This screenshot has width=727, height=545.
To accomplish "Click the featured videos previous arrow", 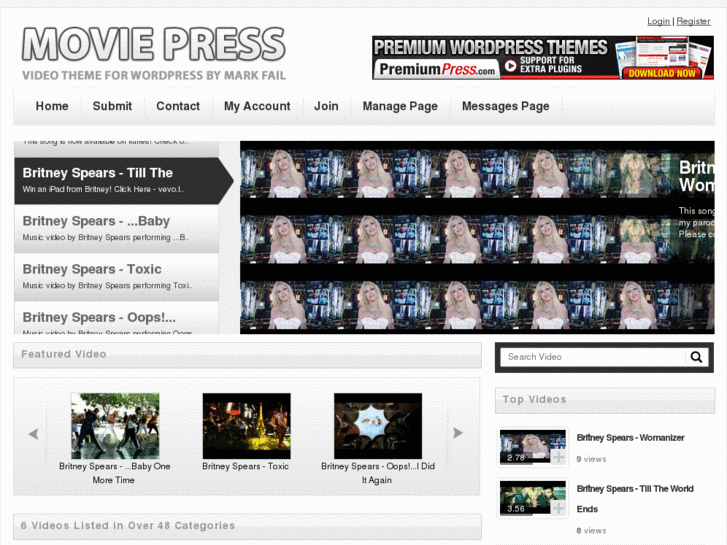I will tap(33, 434).
